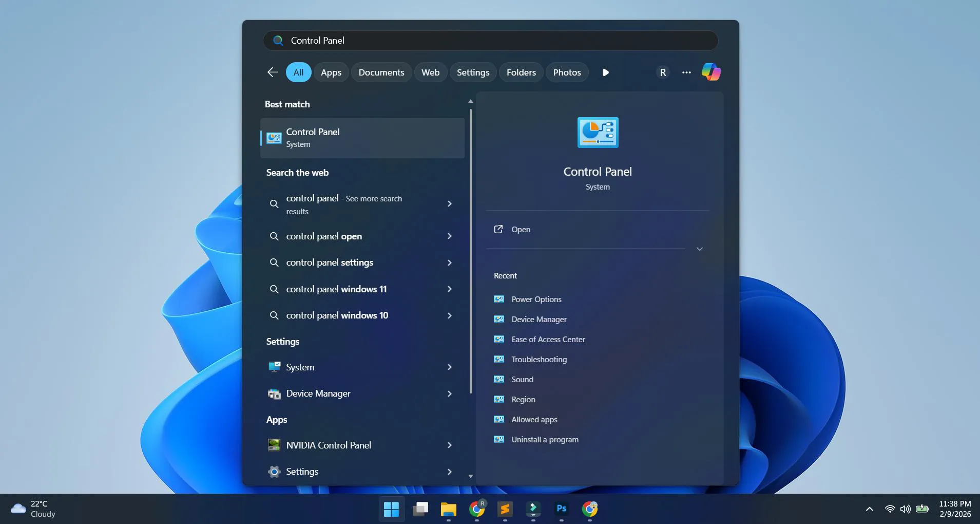Launch NVIDIA Control Panel from Apps
Image resolution: width=980 pixels, height=524 pixels.
click(x=328, y=445)
